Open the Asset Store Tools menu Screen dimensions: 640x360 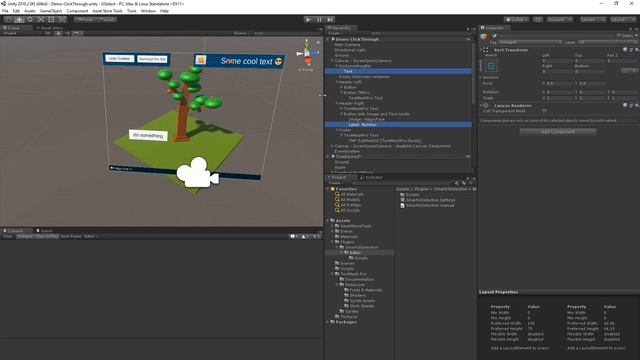point(107,11)
